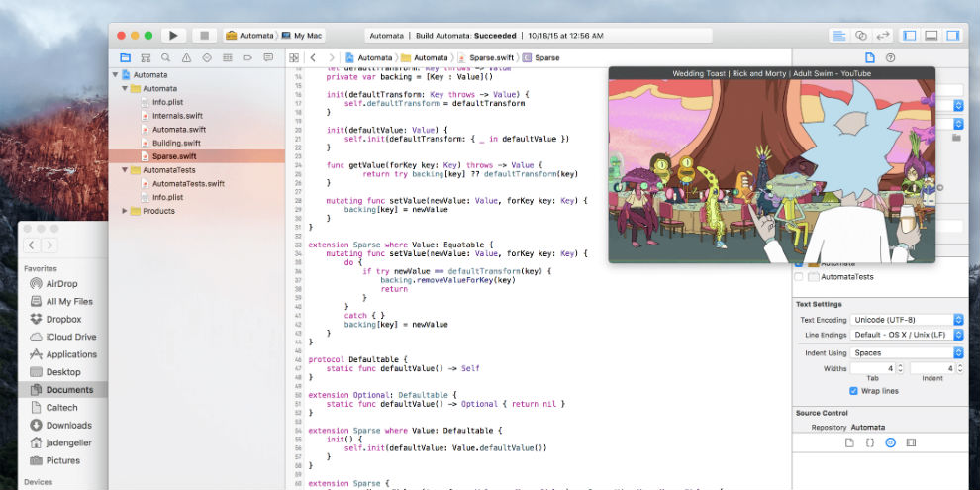Go back with the editor back arrow
Screen dimensions: 980x490
(x=313, y=57)
